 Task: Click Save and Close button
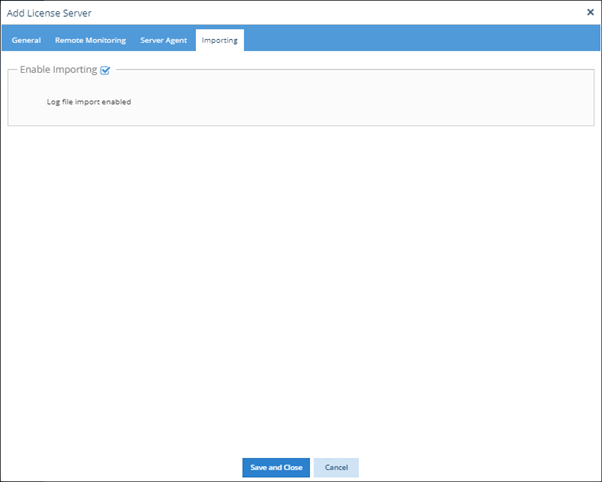(x=276, y=467)
